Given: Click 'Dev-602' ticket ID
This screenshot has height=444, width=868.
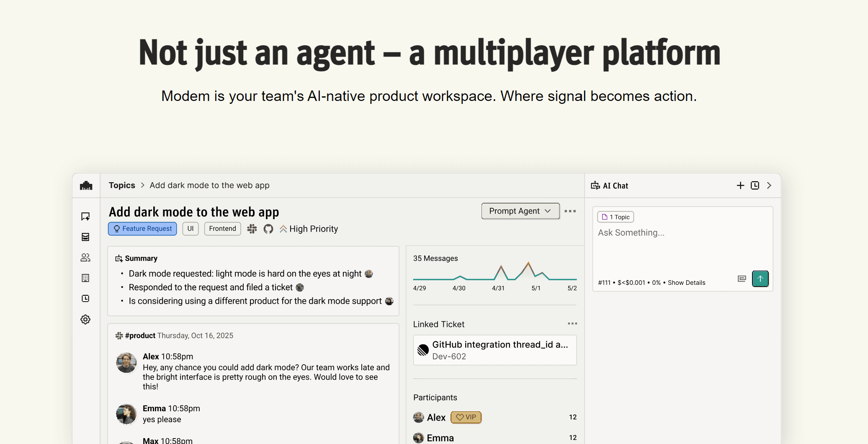Looking at the screenshot, I should [449, 356].
